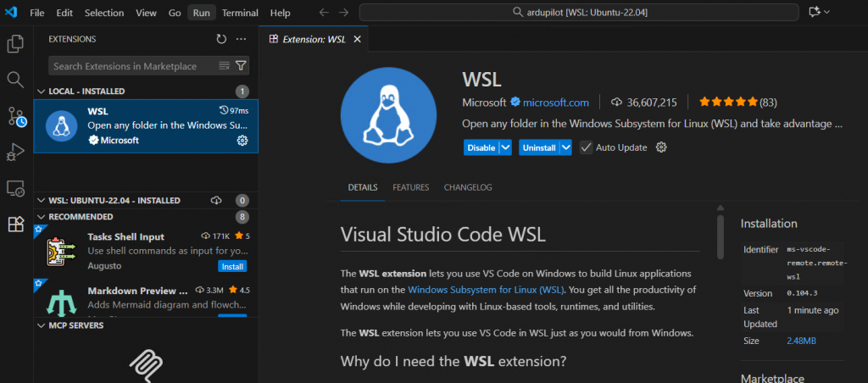Open the Search view icon

click(x=15, y=80)
